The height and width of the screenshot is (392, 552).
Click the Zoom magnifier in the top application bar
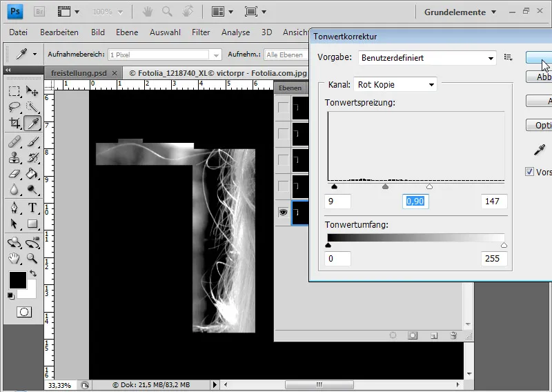pyautogui.click(x=167, y=12)
